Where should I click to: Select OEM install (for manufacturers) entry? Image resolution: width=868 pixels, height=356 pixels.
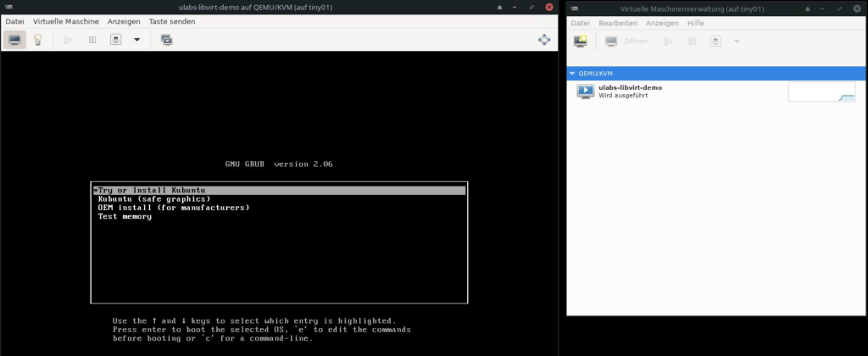[173, 208]
